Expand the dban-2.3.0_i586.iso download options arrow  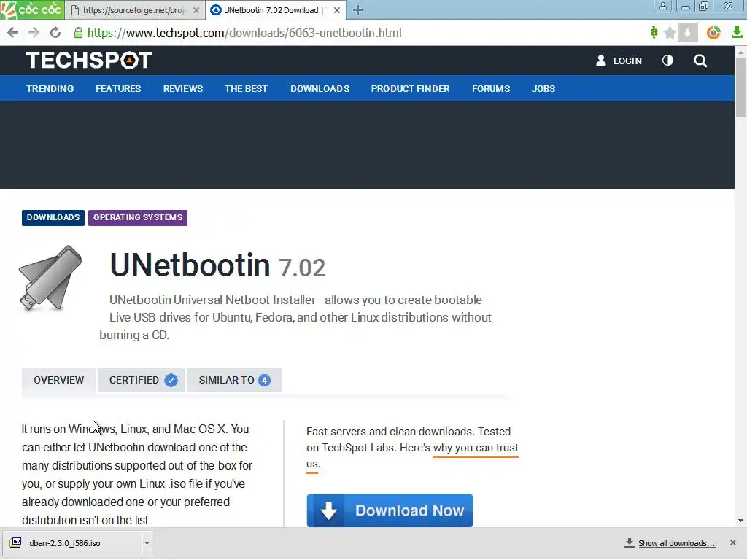click(147, 542)
